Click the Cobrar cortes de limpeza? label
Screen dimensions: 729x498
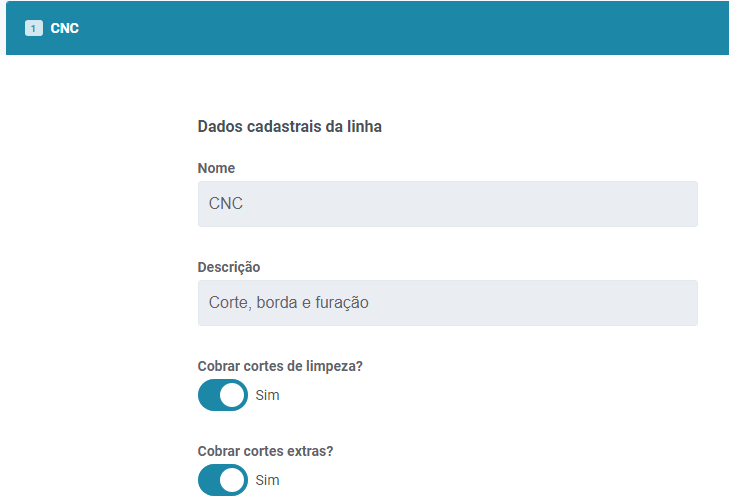click(280, 366)
